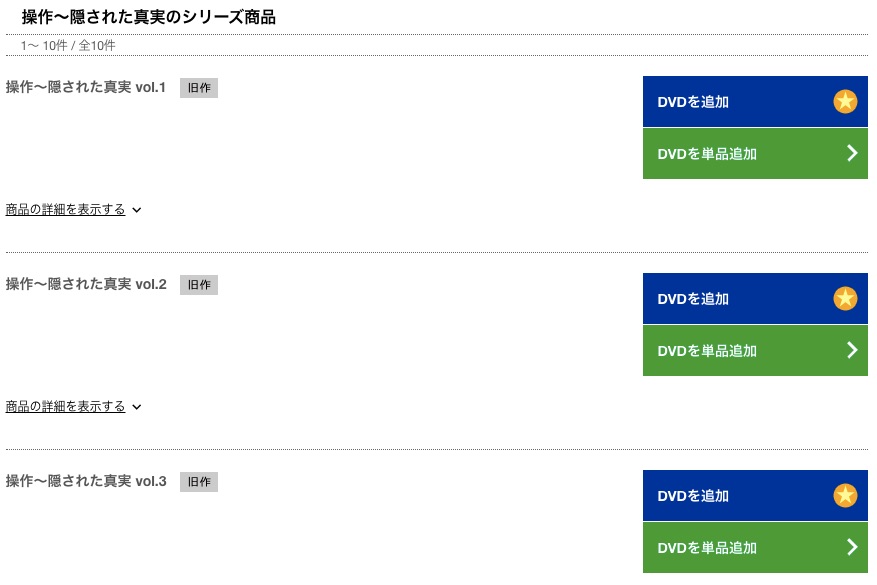Expand vol.1 商品の詳細を表示する link
Screen dimensions: 877x585
65,210
